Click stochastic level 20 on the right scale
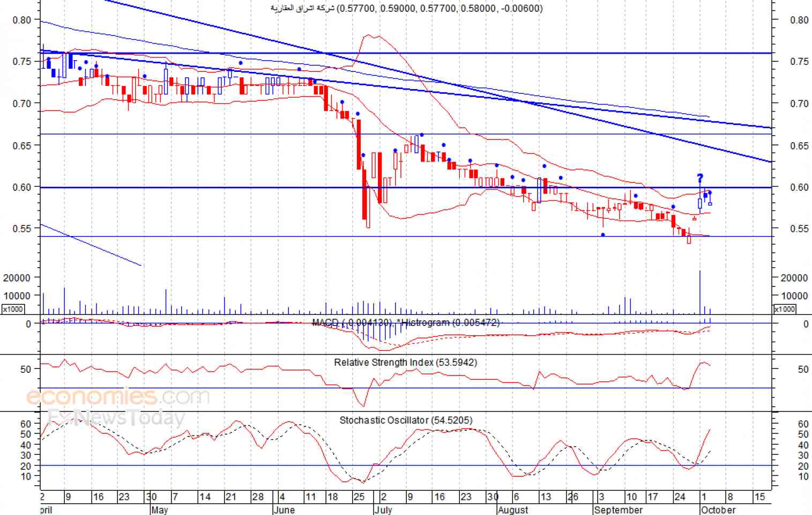 [x=803, y=466]
